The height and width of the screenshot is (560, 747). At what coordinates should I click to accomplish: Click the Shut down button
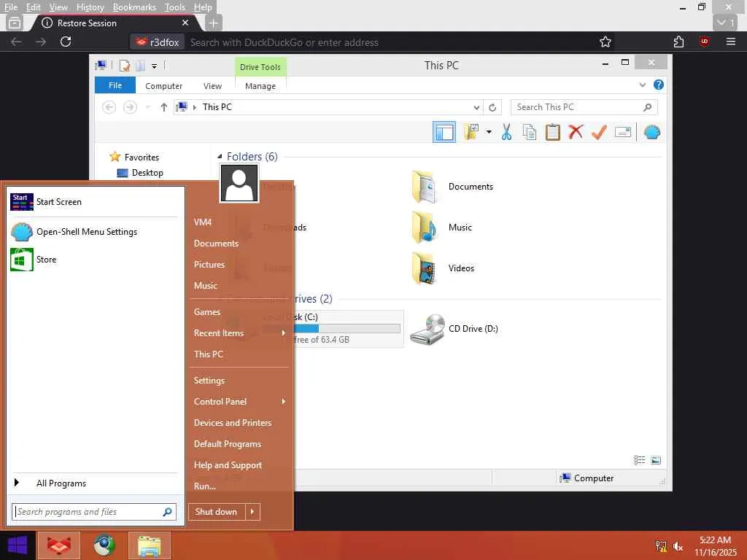click(216, 512)
